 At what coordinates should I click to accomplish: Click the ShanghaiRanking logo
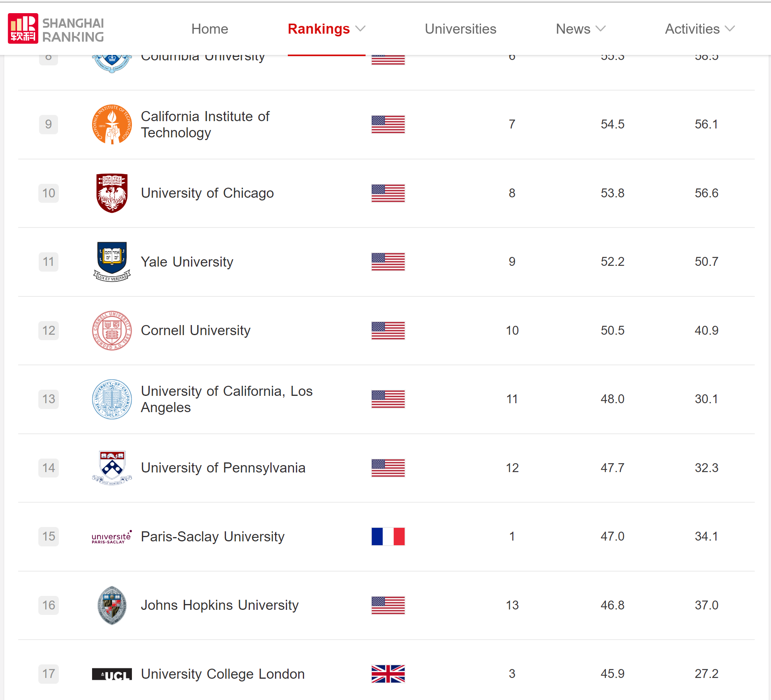pos(56,29)
